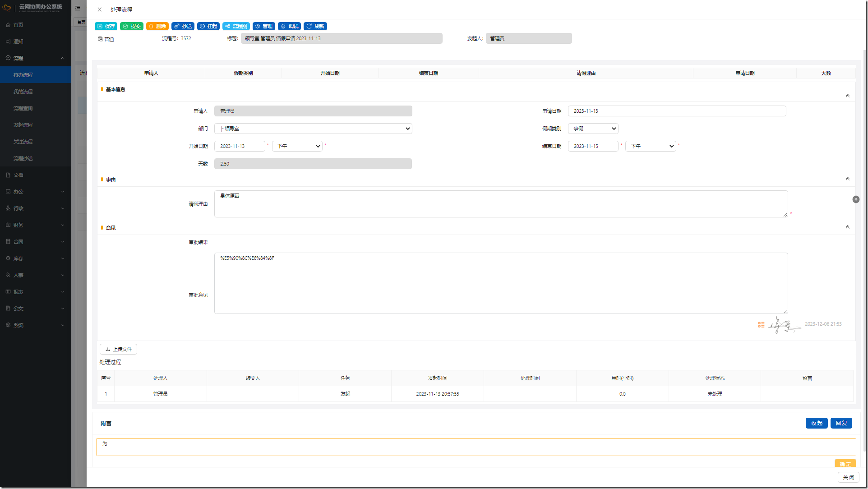Click the 普通 priority label
This screenshot has height=489, width=868.
pos(106,39)
